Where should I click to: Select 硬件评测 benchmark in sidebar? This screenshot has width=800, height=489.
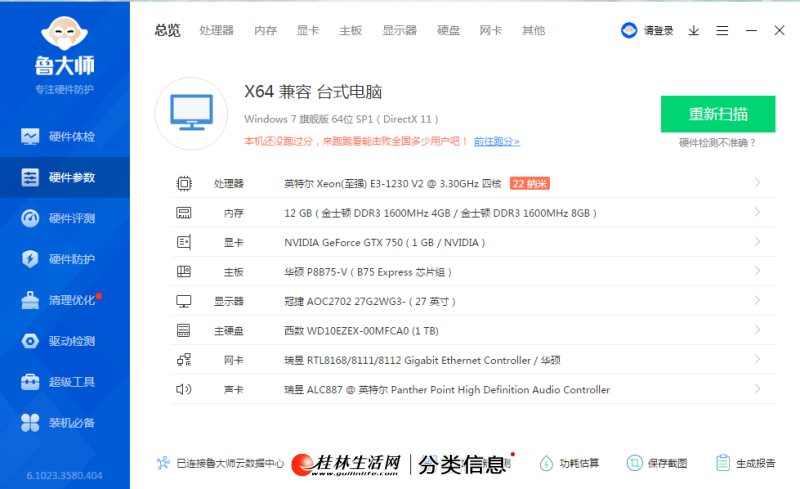tap(64, 218)
